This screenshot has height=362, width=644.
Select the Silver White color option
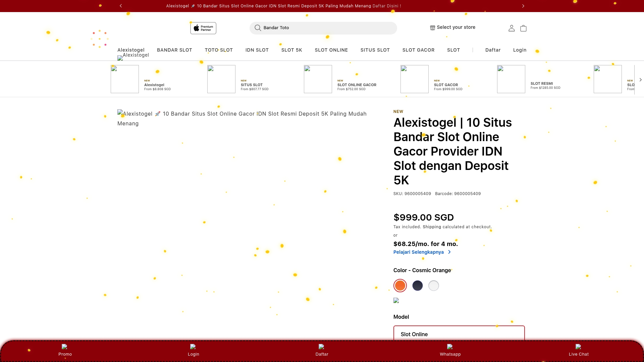tap(434, 286)
